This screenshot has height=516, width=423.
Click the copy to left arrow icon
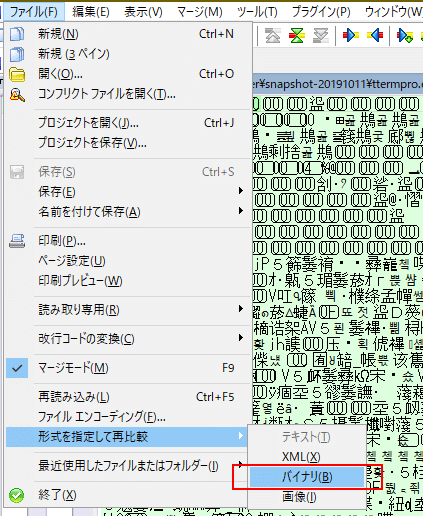[x=375, y=35]
